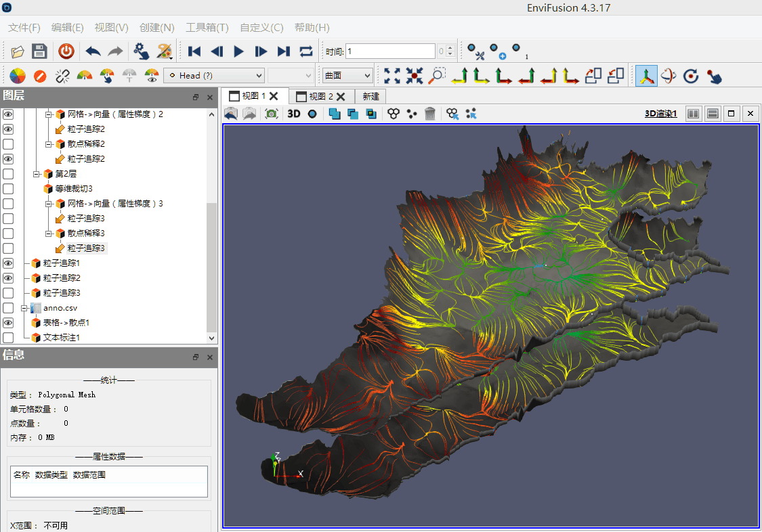Screen dimensions: 762x532
Task: Click the circular arrow around dot icon
Action: (691, 76)
